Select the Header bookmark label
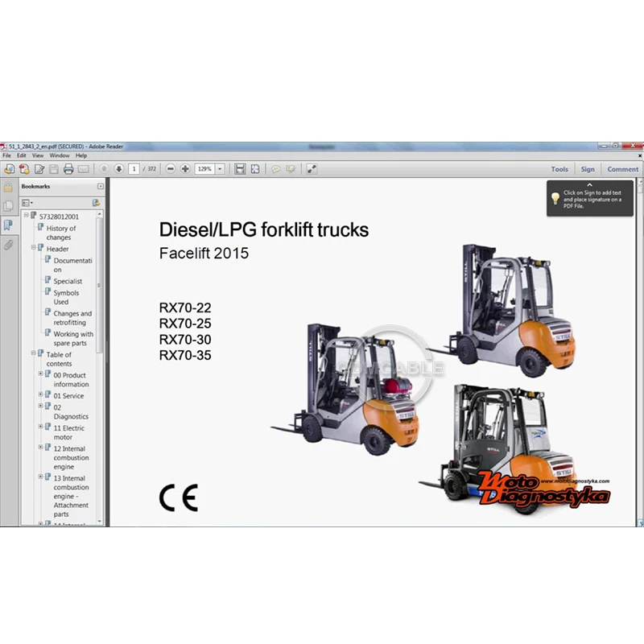This screenshot has width=644, height=644. (57, 249)
